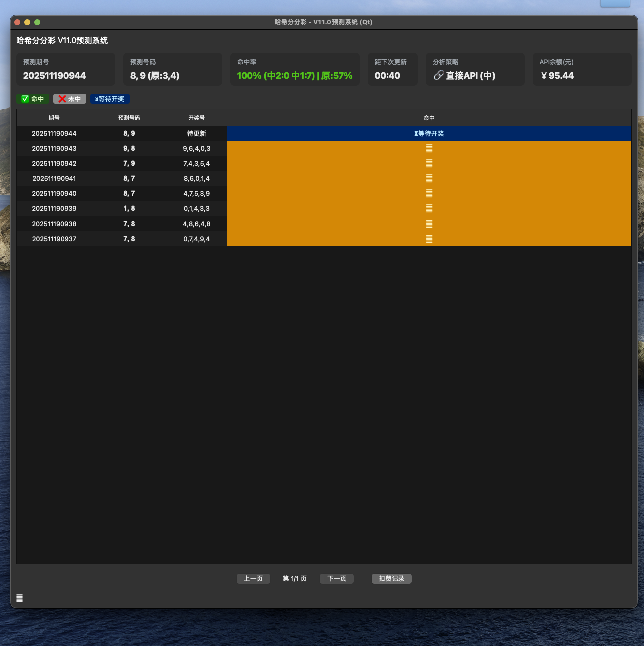Select the 202511190944 period cell in table

click(x=54, y=133)
